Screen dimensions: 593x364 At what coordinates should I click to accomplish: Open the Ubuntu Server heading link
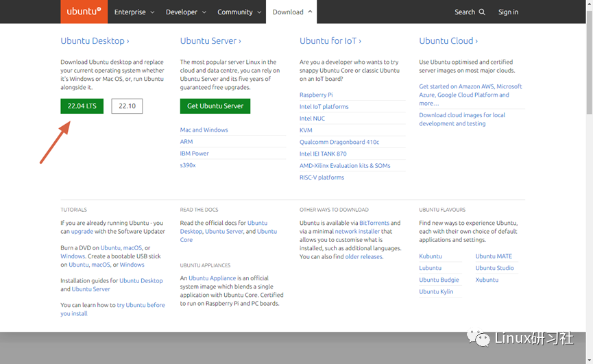(210, 41)
